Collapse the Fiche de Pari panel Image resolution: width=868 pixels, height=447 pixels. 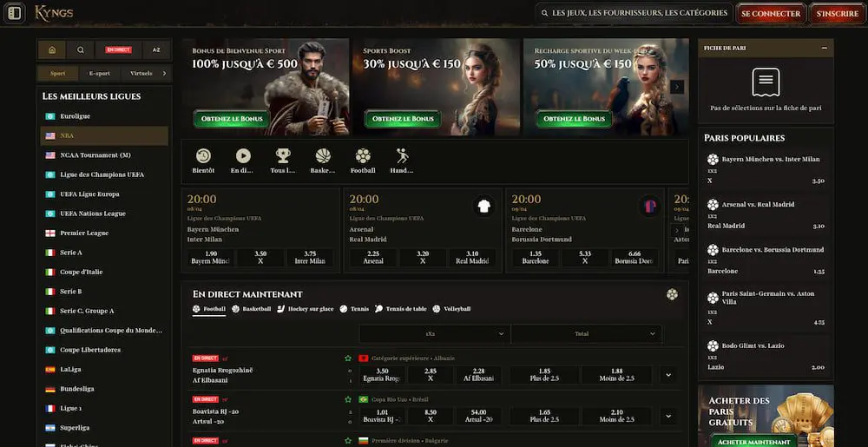[825, 48]
